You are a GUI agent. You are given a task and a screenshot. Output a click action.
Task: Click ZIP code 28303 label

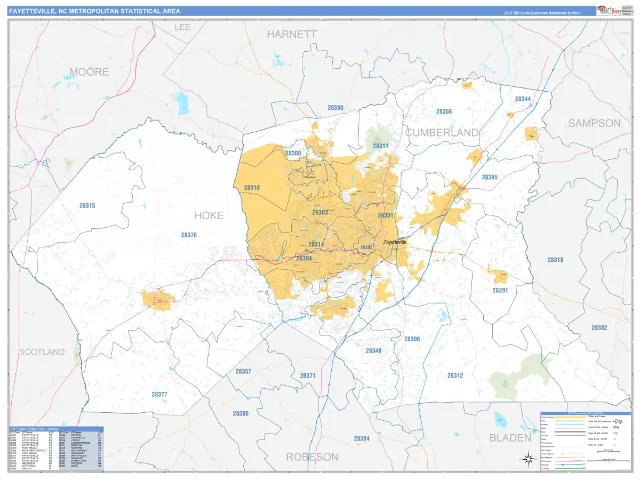tap(320, 213)
